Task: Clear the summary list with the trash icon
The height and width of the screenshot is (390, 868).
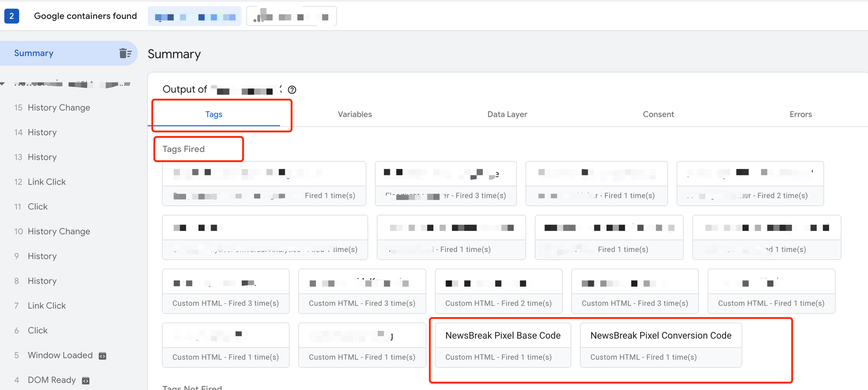Action: [125, 53]
